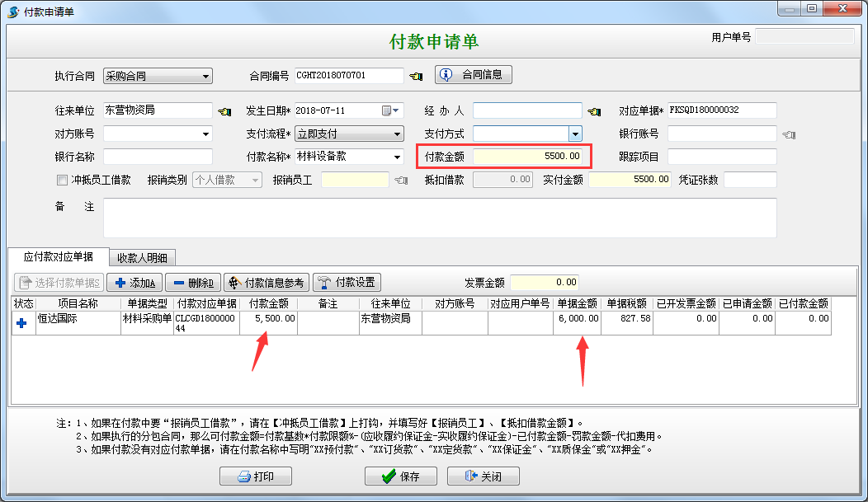Click the 银行账号 input field

click(x=722, y=134)
